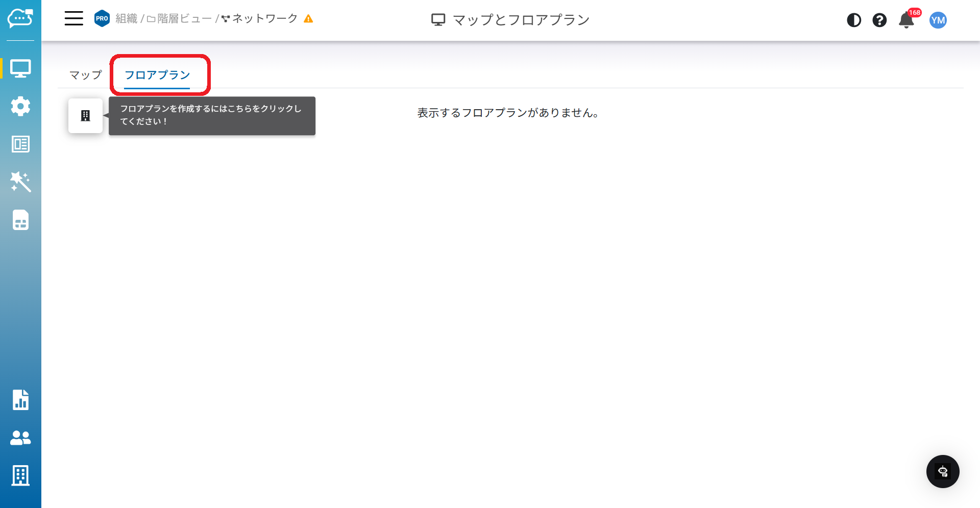Open the settings gear in sidebar
This screenshot has width=980, height=508.
[x=20, y=106]
